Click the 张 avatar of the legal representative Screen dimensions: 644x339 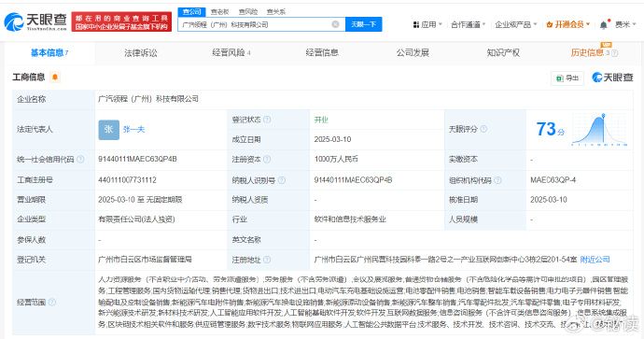coord(109,130)
